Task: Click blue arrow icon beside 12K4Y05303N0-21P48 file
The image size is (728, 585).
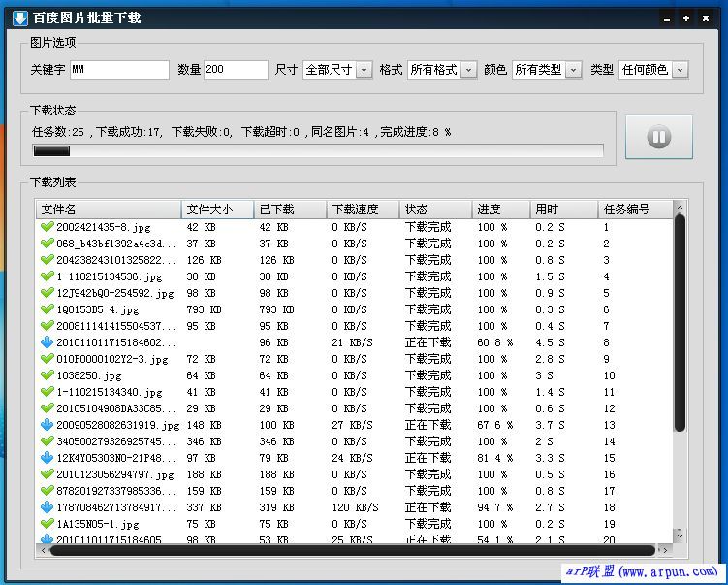Action: [x=47, y=458]
